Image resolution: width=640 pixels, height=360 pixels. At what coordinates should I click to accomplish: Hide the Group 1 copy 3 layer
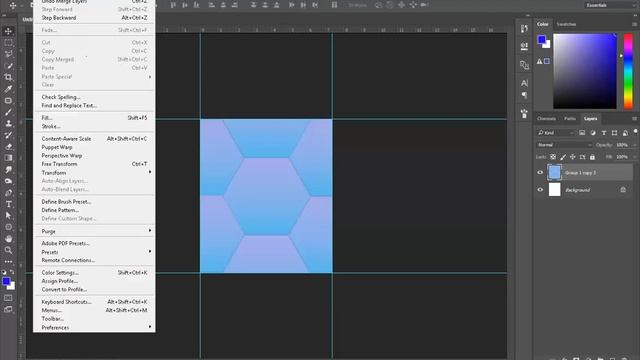coord(540,172)
